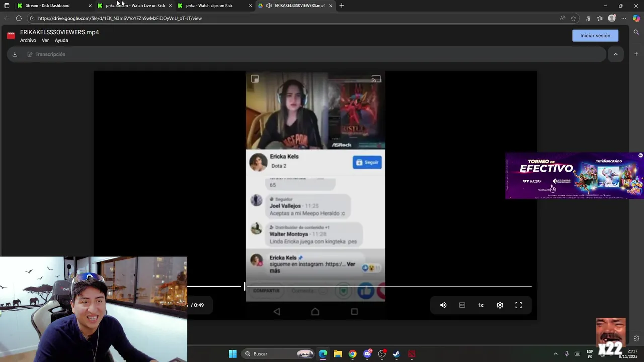Image resolution: width=644 pixels, height=362 pixels.
Task: Reload the page
Action: tap(19, 18)
